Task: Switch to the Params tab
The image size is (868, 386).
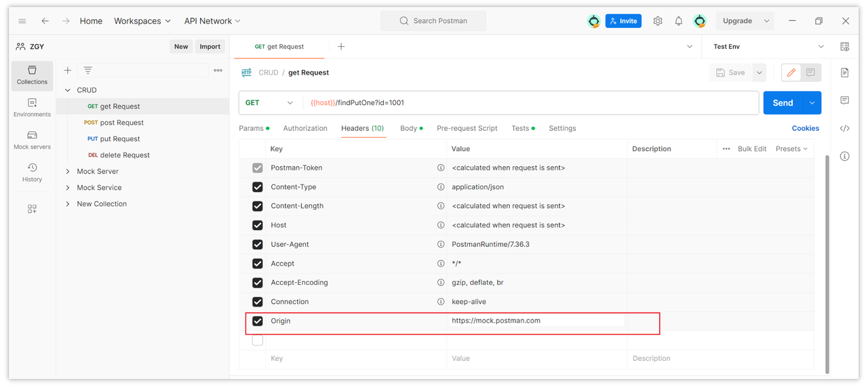Action: 254,128
